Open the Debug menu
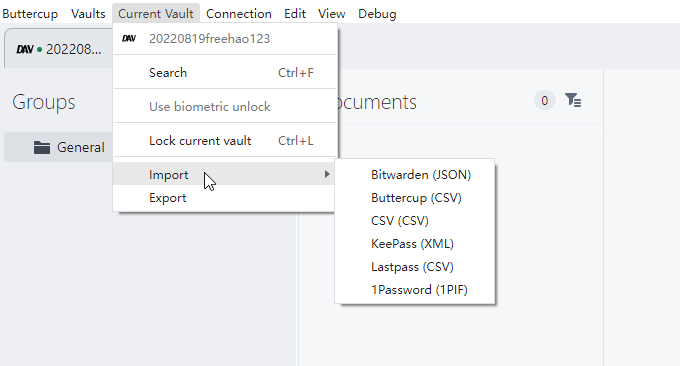The width and height of the screenshot is (680, 366). [377, 13]
